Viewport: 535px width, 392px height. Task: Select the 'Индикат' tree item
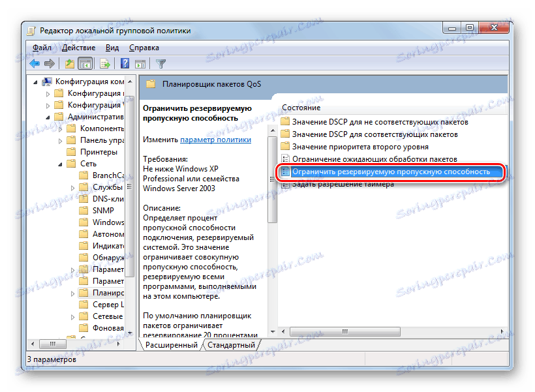pos(108,246)
